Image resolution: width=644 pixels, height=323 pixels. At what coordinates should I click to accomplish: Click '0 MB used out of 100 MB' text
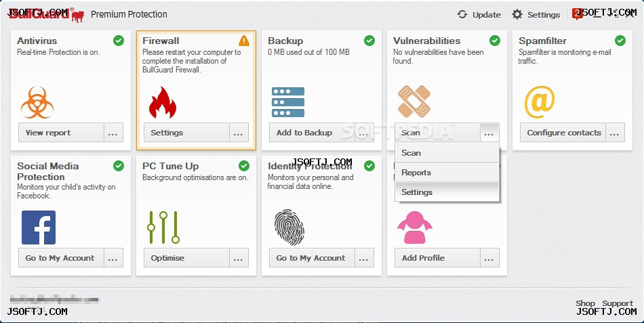[309, 52]
